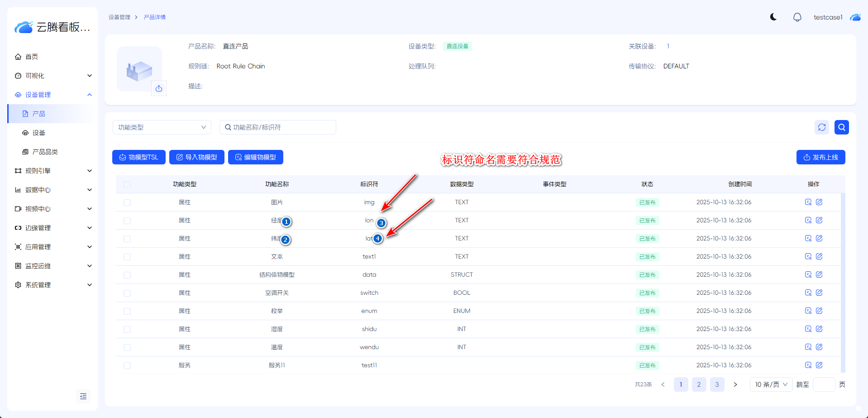
Task: Click the 导入物模型 button
Action: pyautogui.click(x=196, y=157)
